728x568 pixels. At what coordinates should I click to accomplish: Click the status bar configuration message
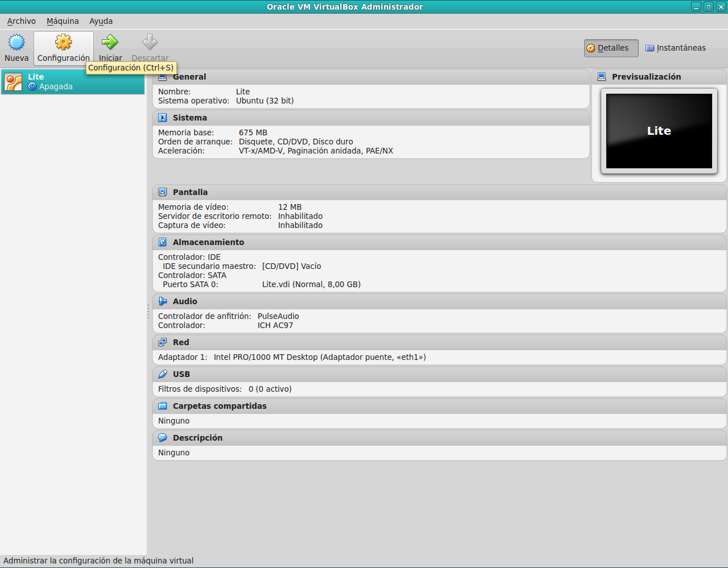tap(98, 561)
